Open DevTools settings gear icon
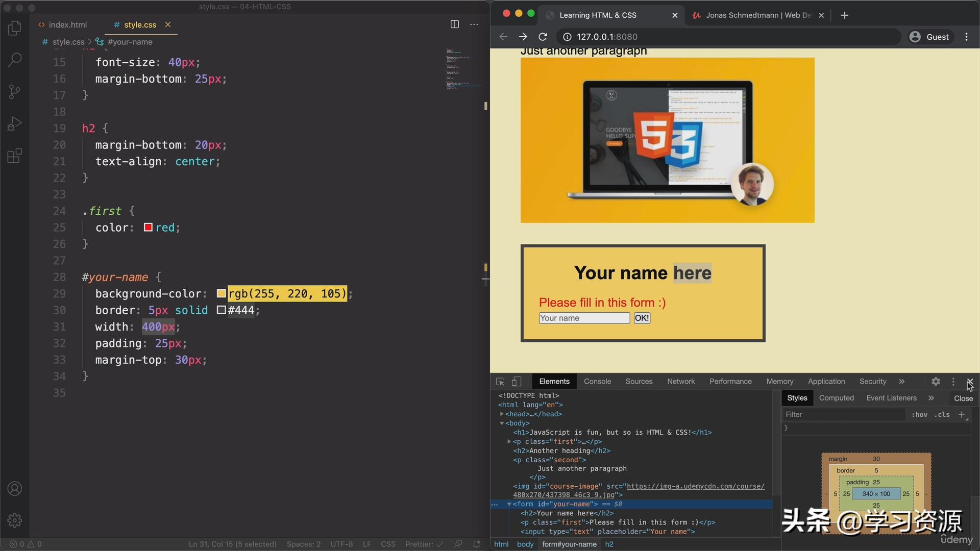 [936, 381]
